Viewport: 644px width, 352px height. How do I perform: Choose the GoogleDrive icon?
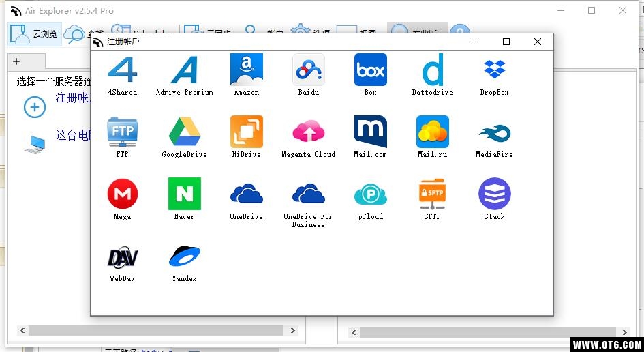[185, 132]
